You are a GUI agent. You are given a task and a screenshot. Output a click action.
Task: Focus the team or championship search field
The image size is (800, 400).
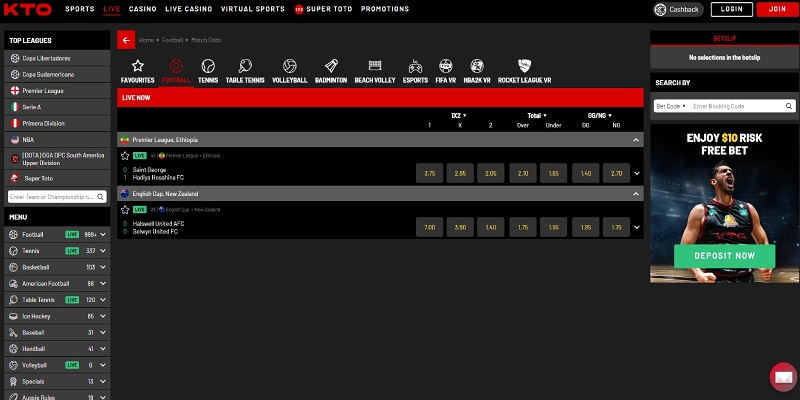point(52,196)
